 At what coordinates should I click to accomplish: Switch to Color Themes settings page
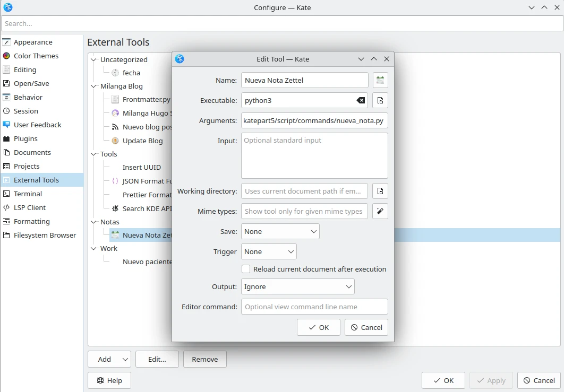(36, 56)
